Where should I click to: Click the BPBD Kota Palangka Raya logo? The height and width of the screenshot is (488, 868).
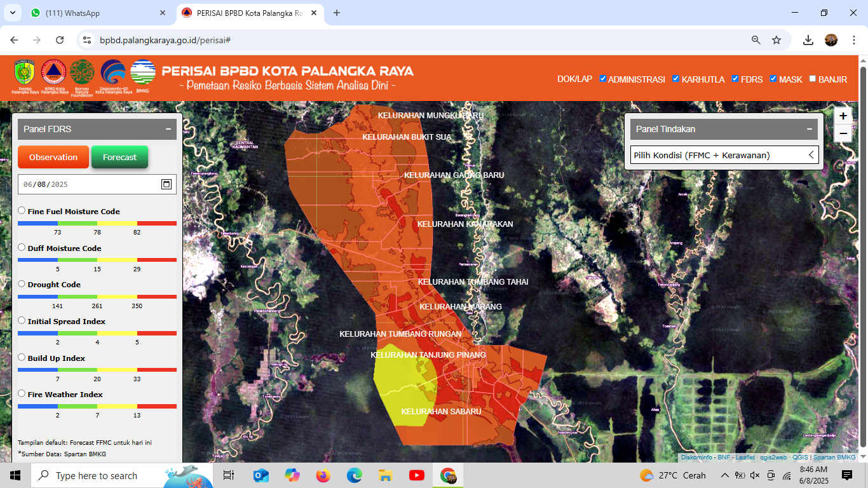[53, 72]
